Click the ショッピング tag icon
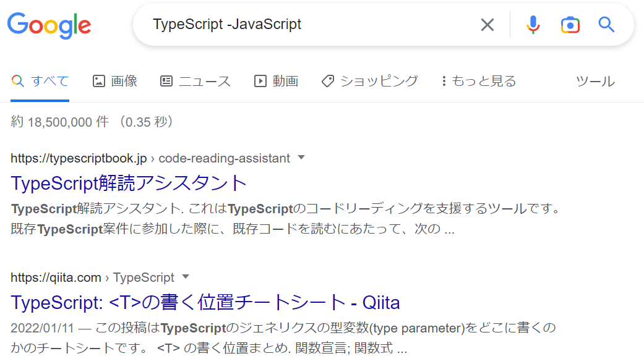The height and width of the screenshot is (364, 644). (x=327, y=80)
